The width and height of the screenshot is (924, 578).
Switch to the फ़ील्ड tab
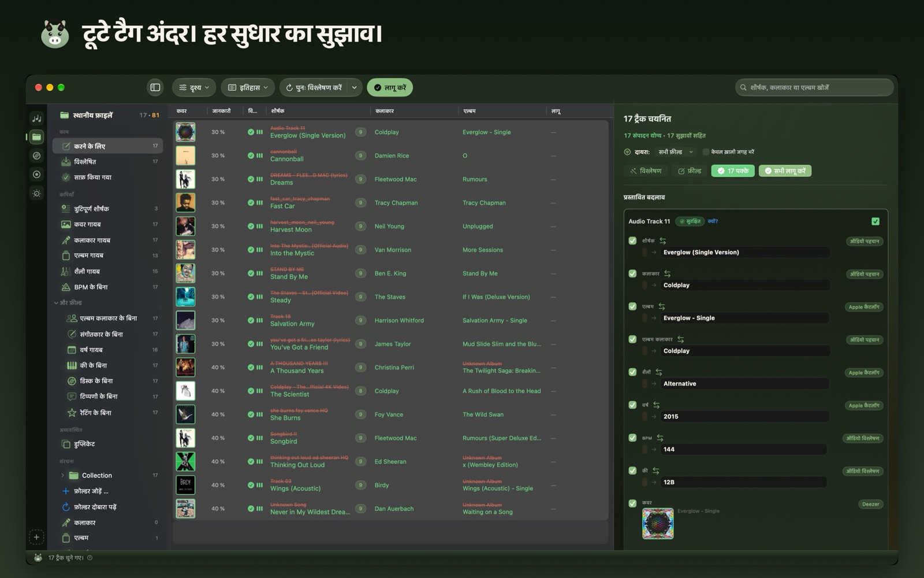click(x=690, y=171)
